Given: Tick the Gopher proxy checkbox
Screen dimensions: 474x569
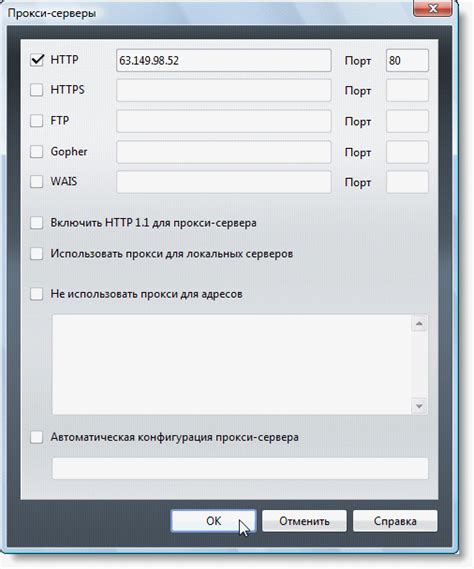Looking at the screenshot, I should point(37,151).
